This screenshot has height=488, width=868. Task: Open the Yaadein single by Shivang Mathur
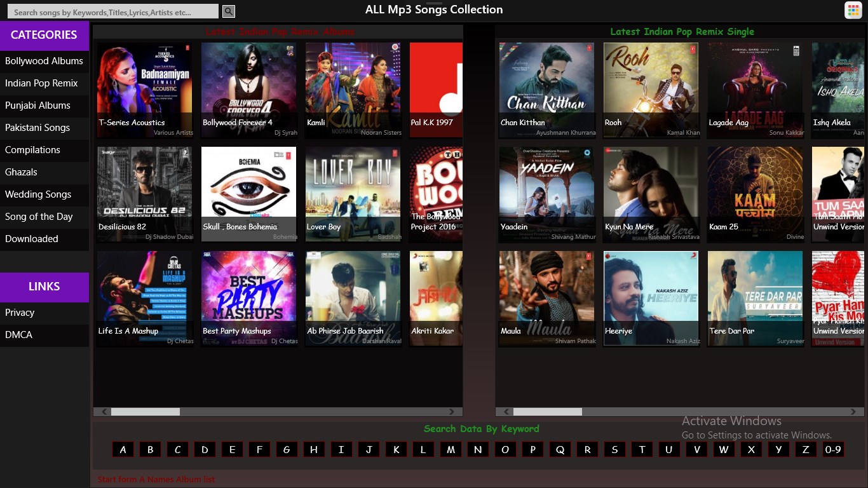click(x=546, y=194)
